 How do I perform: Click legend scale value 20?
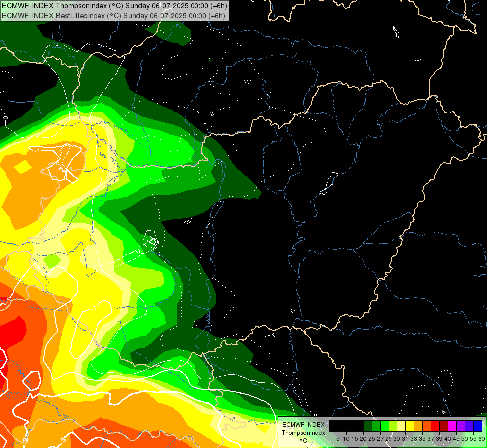[364, 439]
